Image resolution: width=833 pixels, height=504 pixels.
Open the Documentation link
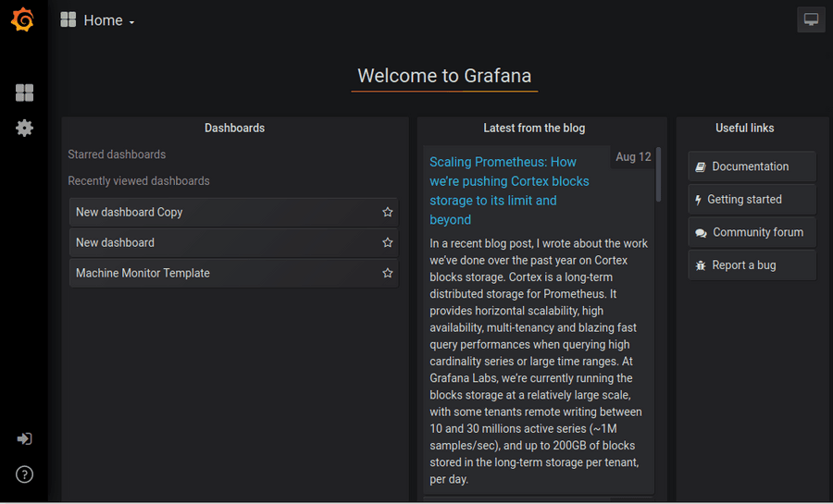[752, 166]
